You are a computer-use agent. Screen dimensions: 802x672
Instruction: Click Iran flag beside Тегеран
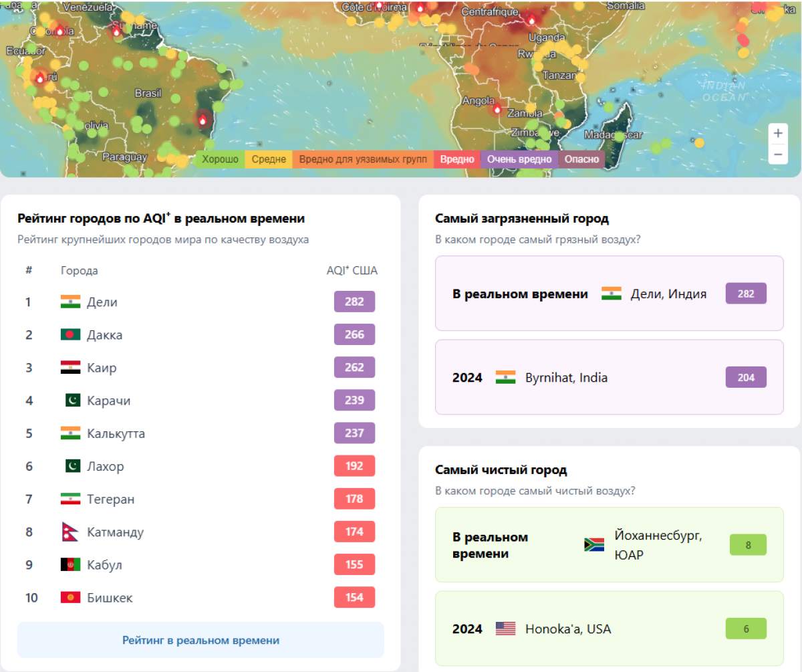tap(70, 499)
